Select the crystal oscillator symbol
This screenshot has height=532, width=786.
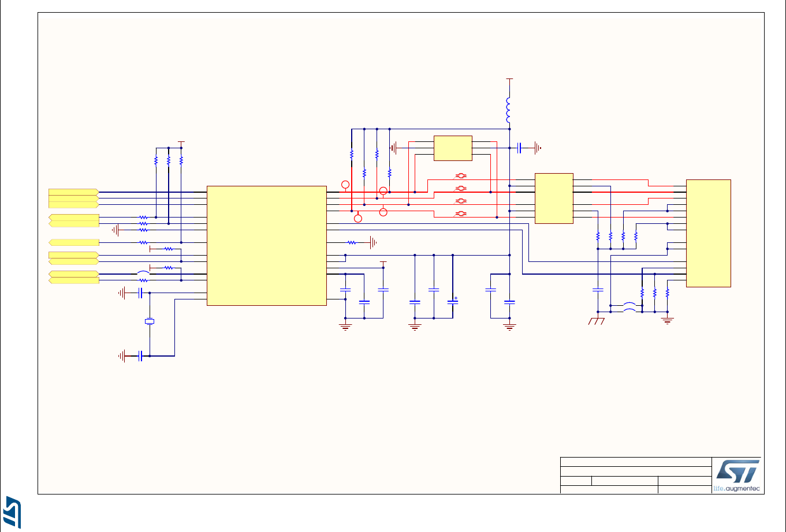[150, 322]
